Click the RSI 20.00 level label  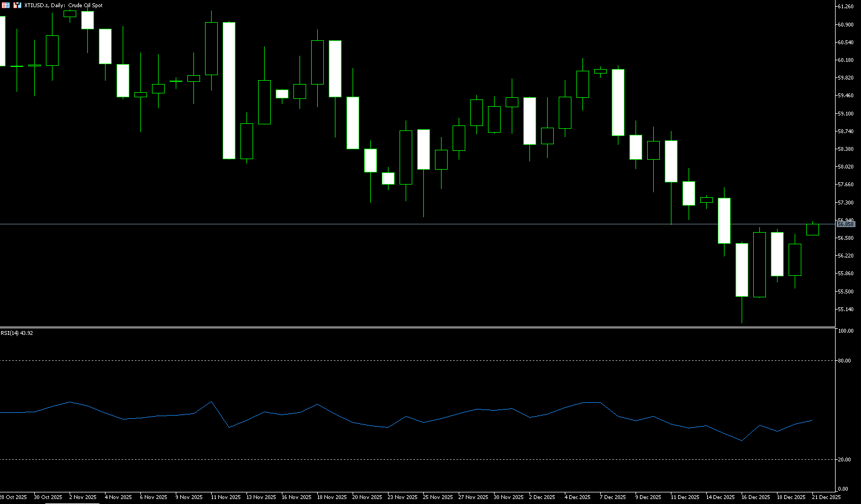point(844,460)
